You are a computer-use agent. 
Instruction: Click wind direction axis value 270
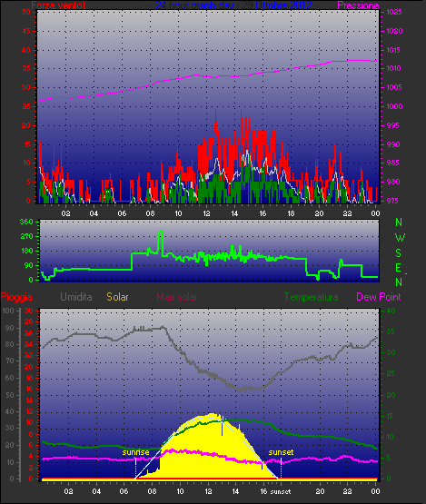26,237
